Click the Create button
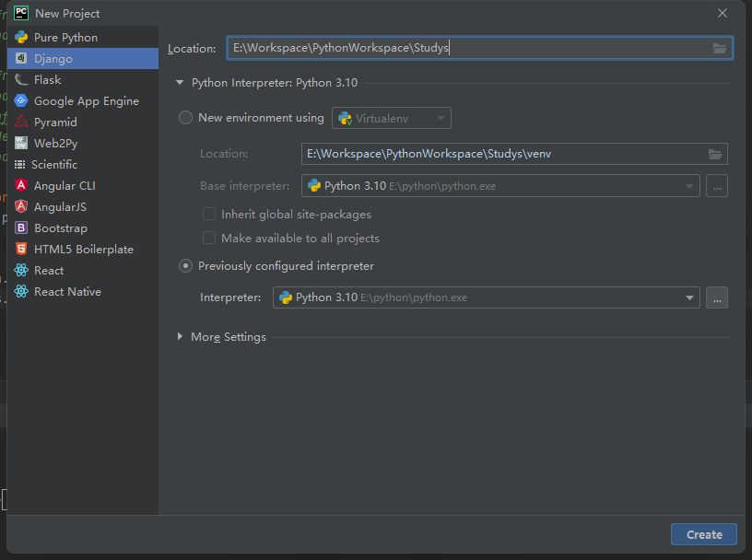 [x=703, y=534]
